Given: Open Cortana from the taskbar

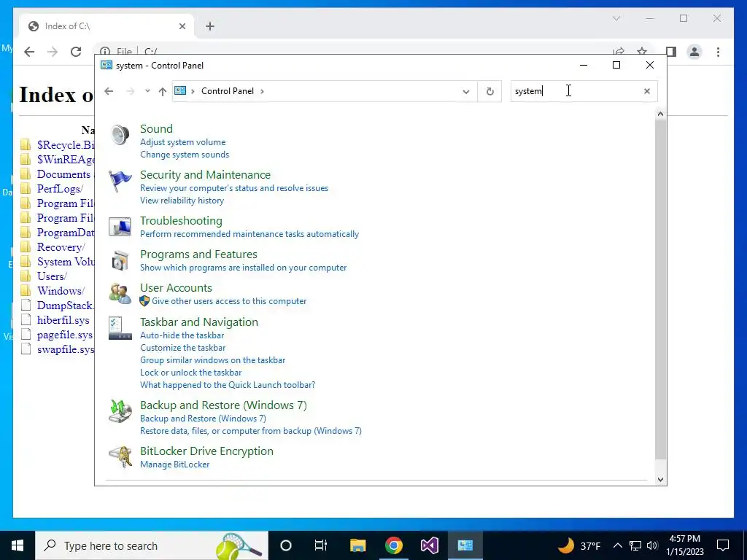Looking at the screenshot, I should [286, 545].
